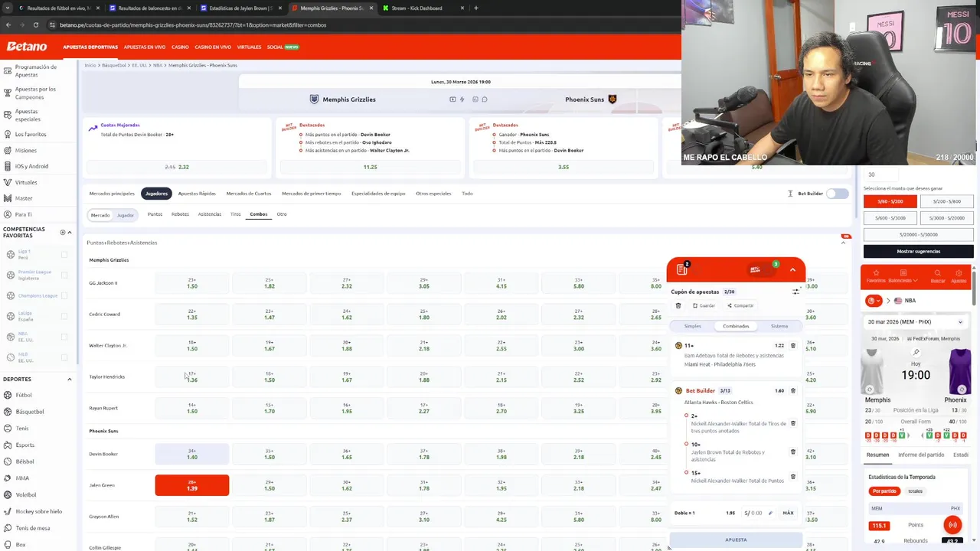
Task: Collapse the Deportes section
Action: click(70, 380)
